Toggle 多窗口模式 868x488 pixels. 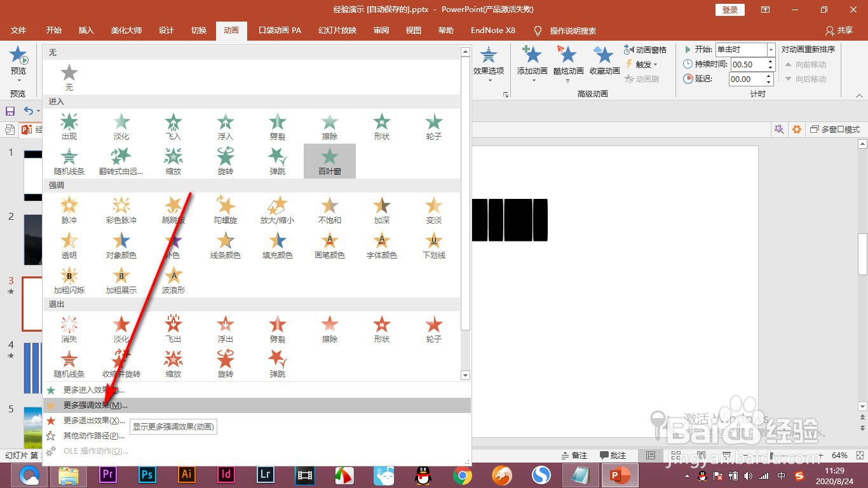click(x=835, y=130)
